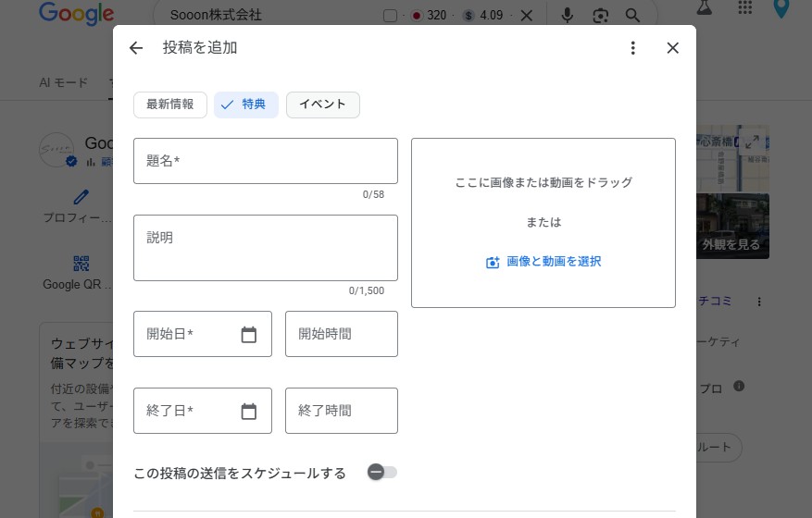Image resolution: width=812 pixels, height=518 pixels.
Task: Focus the 題名 title field
Action: point(266,161)
